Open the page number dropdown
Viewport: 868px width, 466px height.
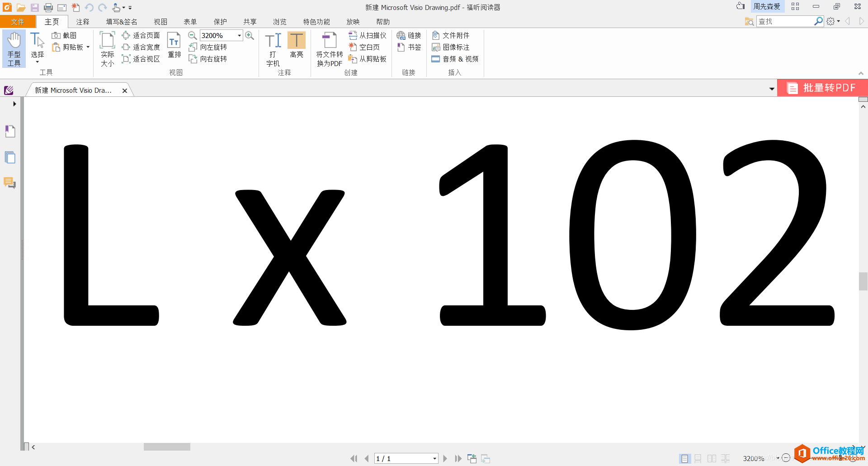tap(434, 459)
